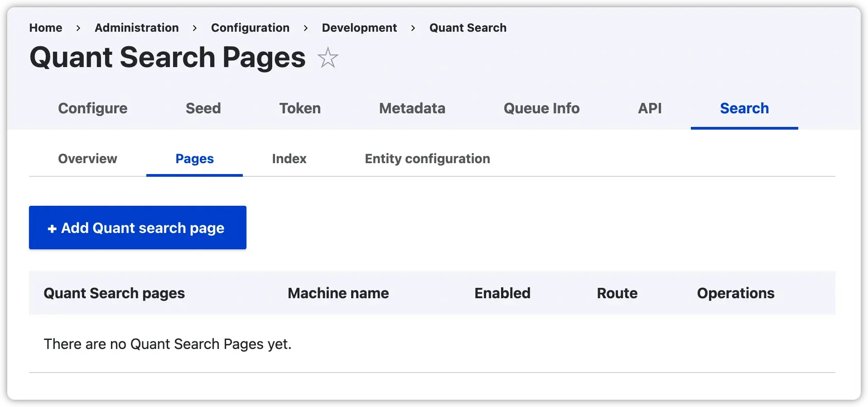Open the Development breadcrumb link
This screenshot has height=407, width=868.
(359, 28)
